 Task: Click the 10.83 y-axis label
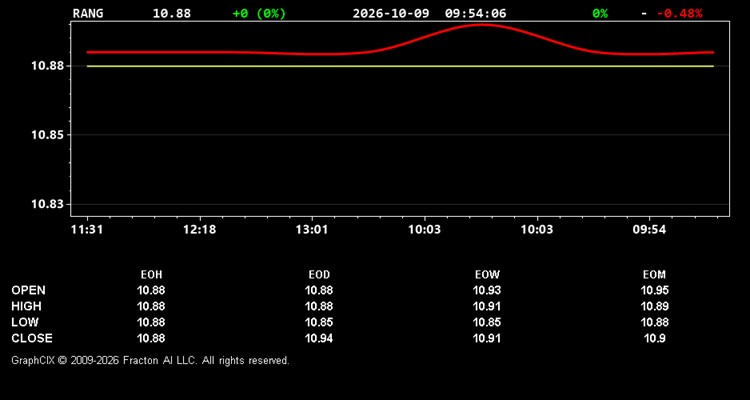[48, 204]
